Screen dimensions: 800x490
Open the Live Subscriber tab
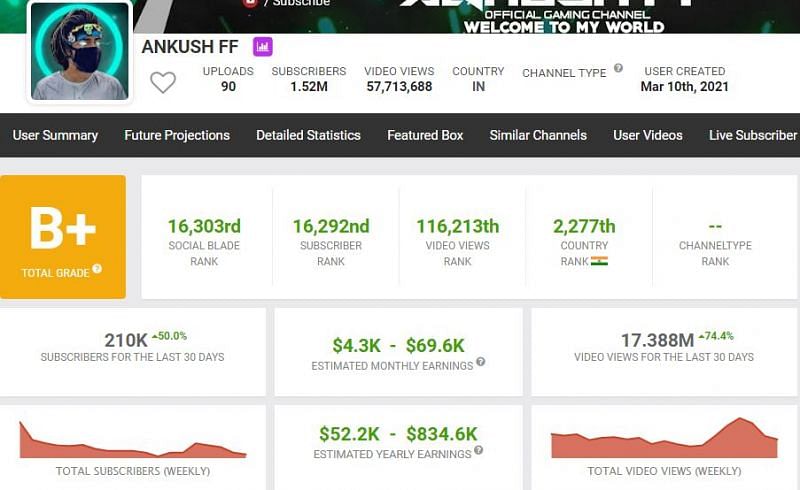[x=753, y=135]
